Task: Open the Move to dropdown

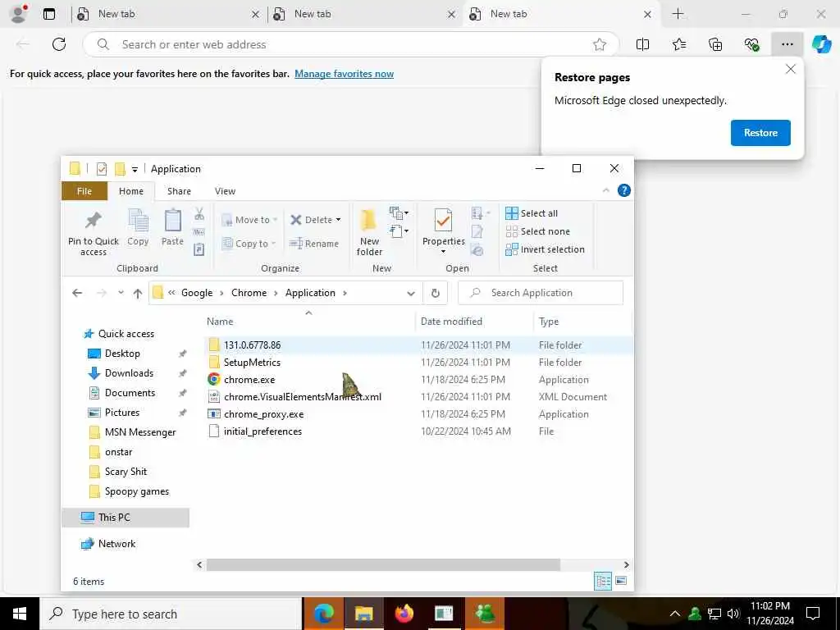Action: click(x=249, y=220)
